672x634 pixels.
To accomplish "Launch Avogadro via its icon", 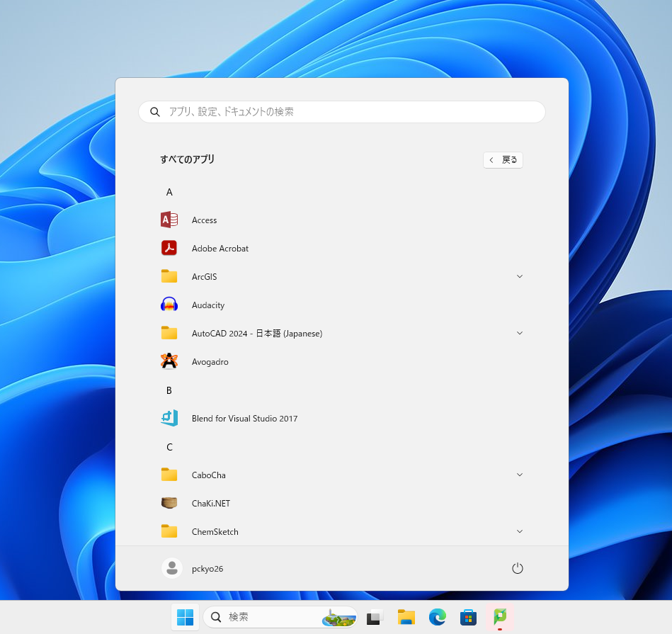I will pyautogui.click(x=169, y=361).
